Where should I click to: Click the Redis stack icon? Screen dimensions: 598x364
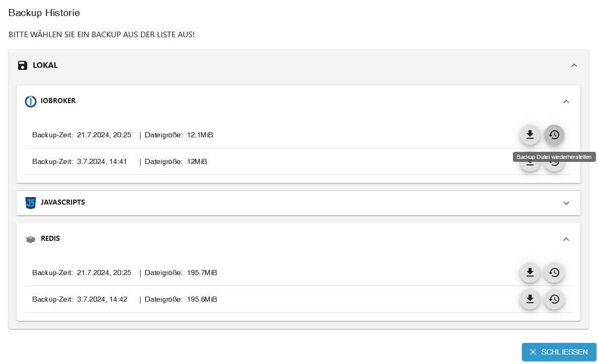[31, 239]
